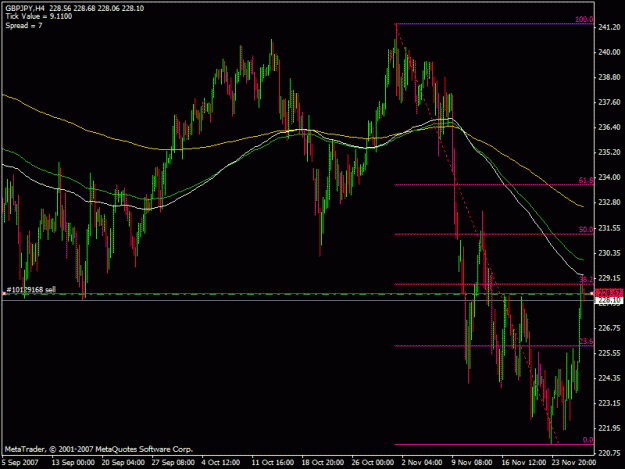Click the '9 Nov 08:00' time label
This screenshot has width=625, height=469.
(472, 463)
